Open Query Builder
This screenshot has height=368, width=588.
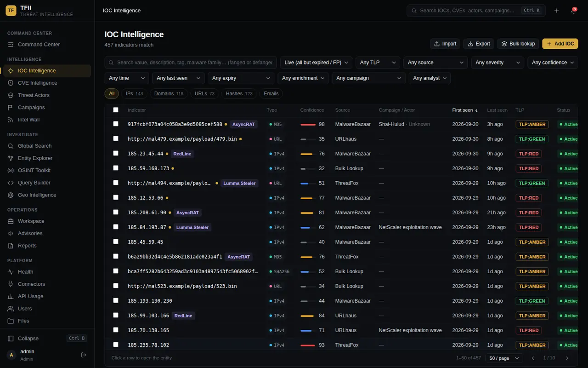(47, 183)
